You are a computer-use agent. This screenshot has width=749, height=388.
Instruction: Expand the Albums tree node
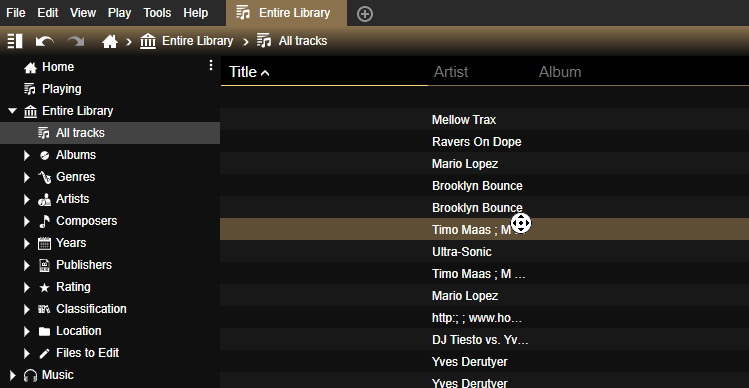click(x=27, y=155)
